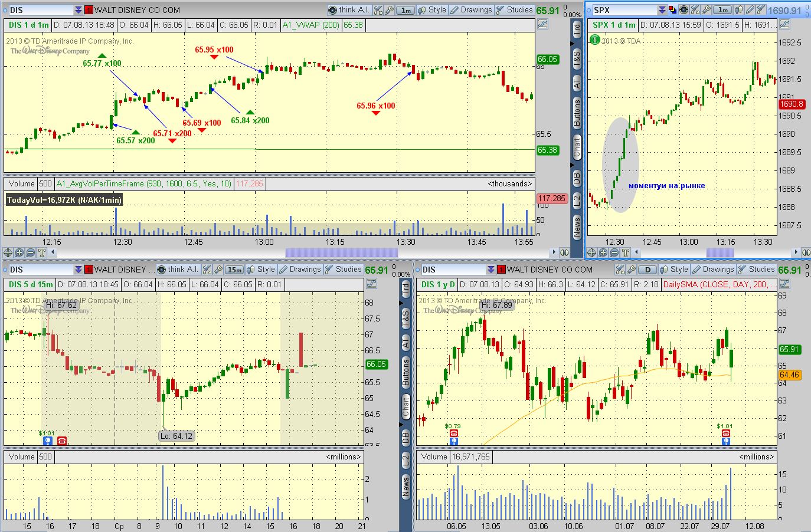Open Style menu in top-left DIS chart
Viewport: 811px width, 532px height.
[x=431, y=10]
